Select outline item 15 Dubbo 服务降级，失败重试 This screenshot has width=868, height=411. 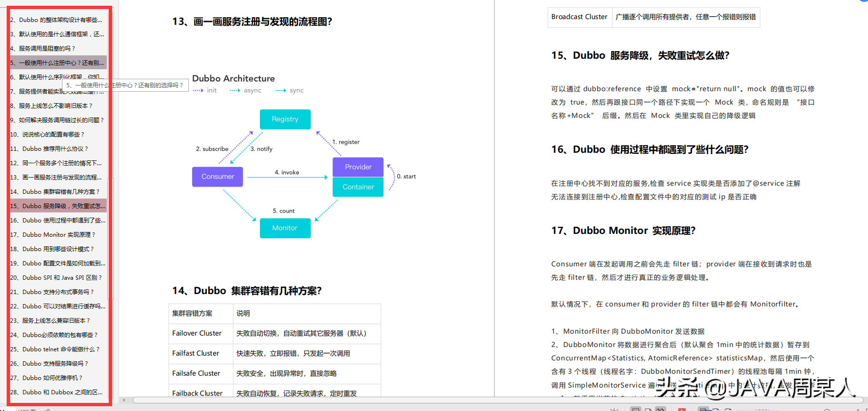point(58,206)
